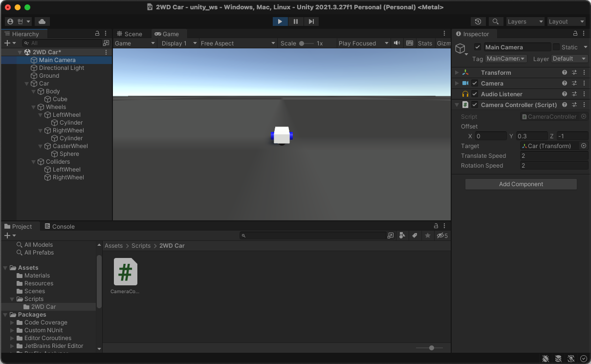Click the Search by Label tag icon
This screenshot has height=364, width=591.
[415, 236]
